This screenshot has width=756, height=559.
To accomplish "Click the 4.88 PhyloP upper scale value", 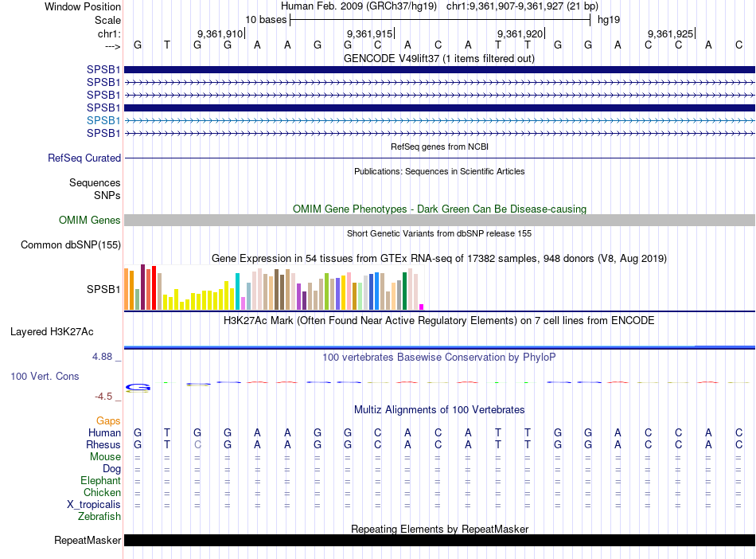I will coord(102,357).
